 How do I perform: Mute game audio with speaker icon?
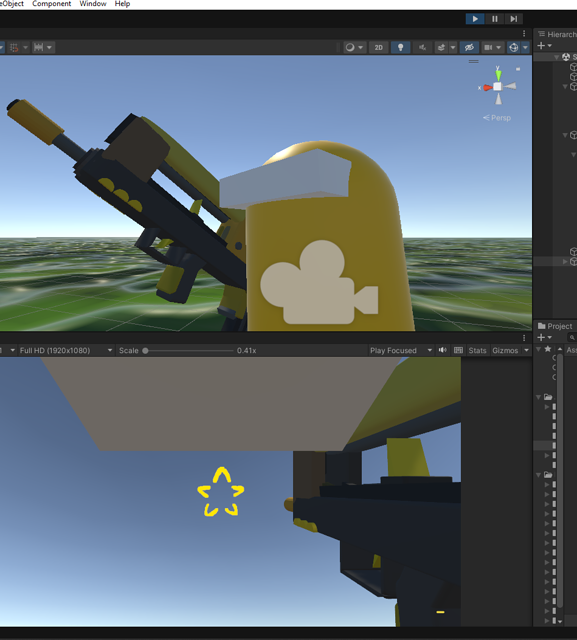[x=442, y=350]
